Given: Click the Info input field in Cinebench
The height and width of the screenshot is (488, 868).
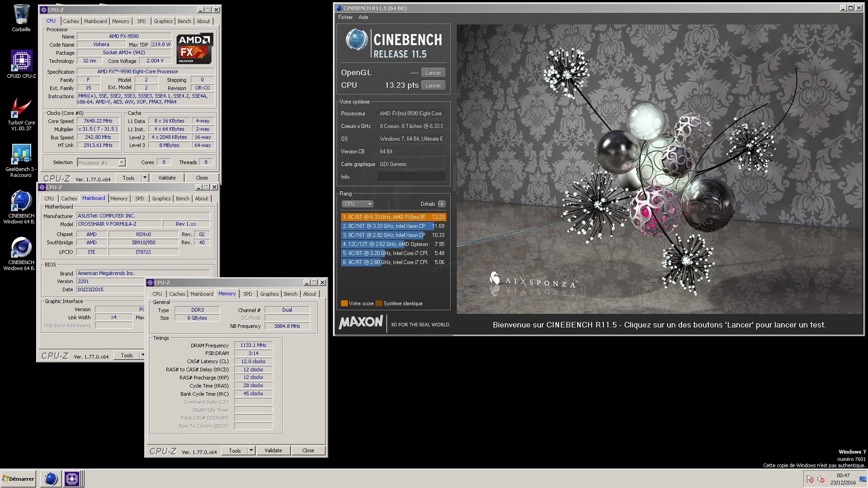Looking at the screenshot, I should pyautogui.click(x=411, y=177).
